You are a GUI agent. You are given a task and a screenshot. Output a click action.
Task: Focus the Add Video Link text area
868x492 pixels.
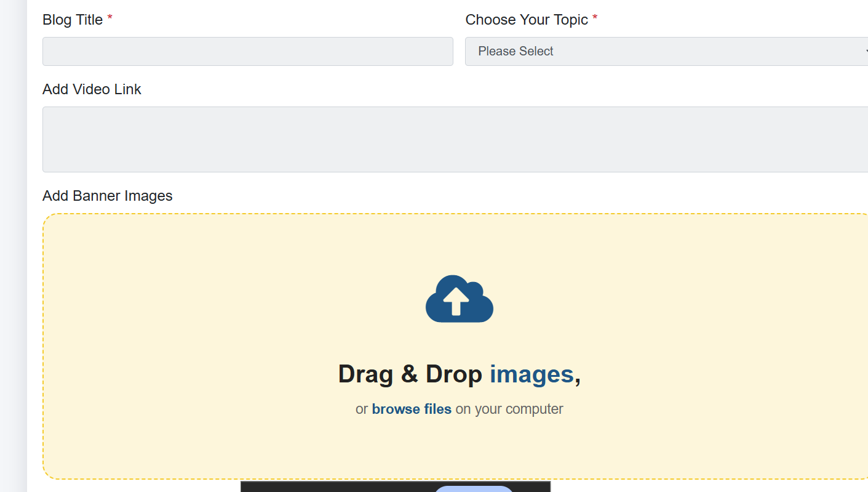pos(455,139)
